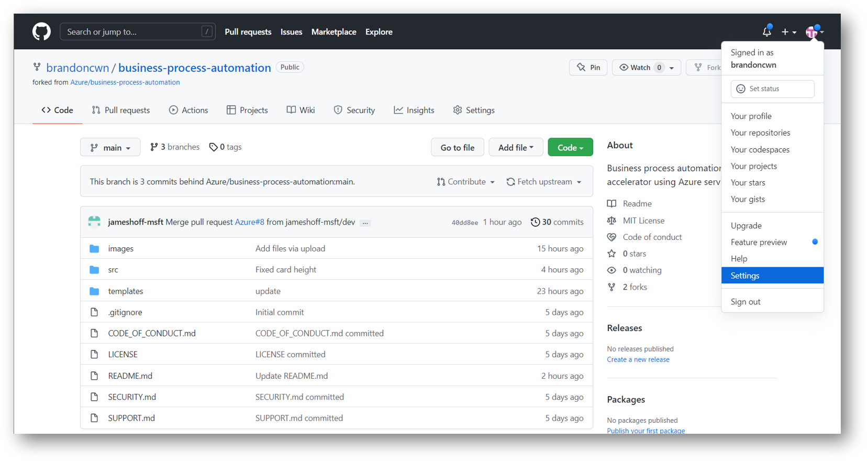The width and height of the screenshot is (868, 461).
Task: Open the notifications bell
Action: 767,31
